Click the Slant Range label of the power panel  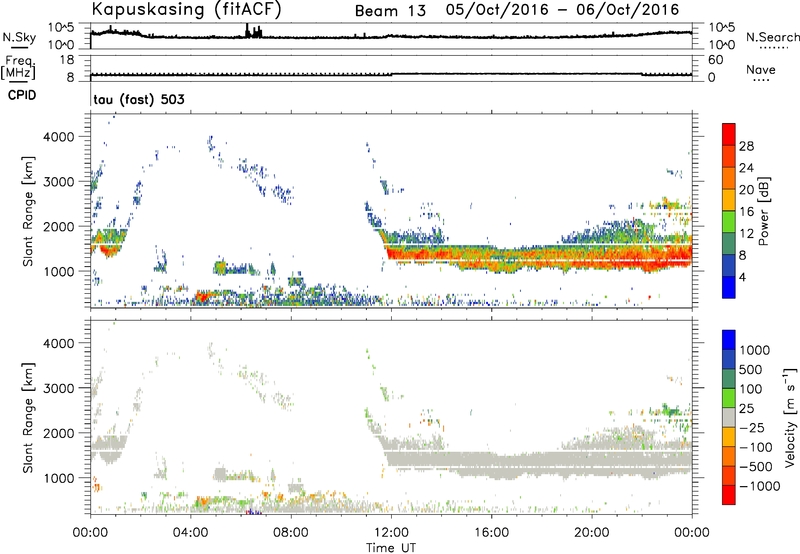tap(28, 211)
